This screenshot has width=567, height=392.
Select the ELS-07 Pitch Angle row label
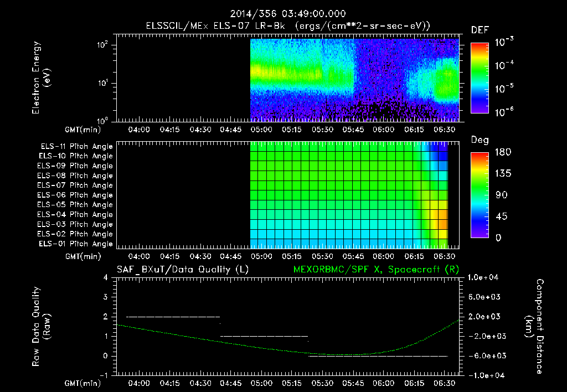coord(75,185)
